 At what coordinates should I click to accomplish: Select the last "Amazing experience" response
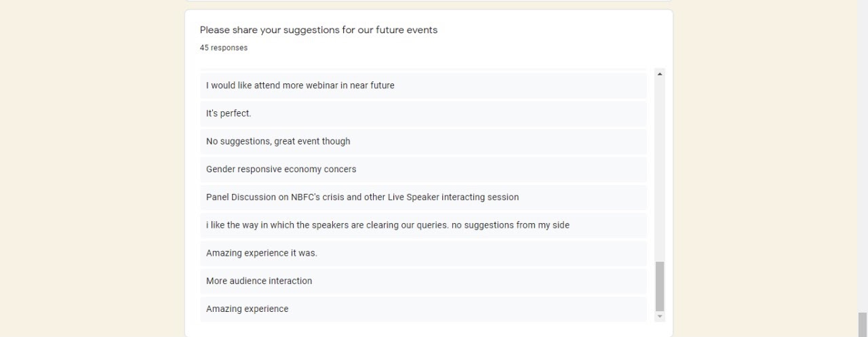pyautogui.click(x=247, y=309)
